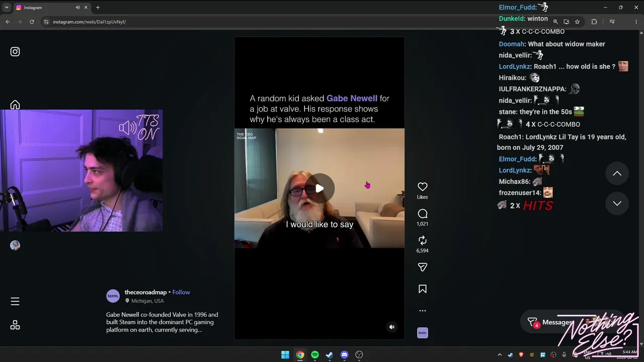Click the Likes label under the heart

coord(423,197)
